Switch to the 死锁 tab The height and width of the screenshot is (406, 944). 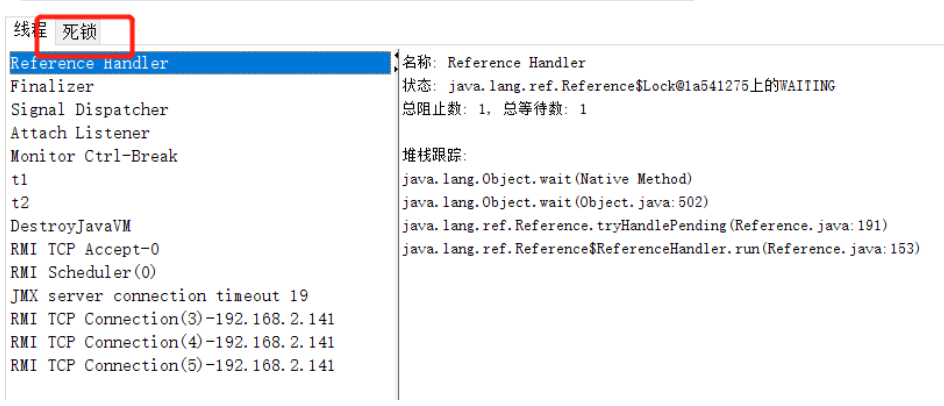tap(79, 32)
